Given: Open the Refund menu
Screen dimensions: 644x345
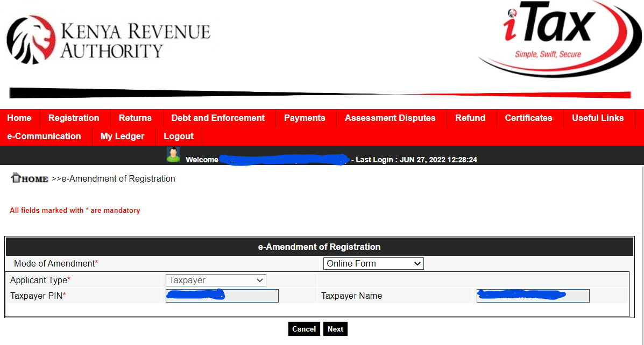Looking at the screenshot, I should tap(470, 118).
